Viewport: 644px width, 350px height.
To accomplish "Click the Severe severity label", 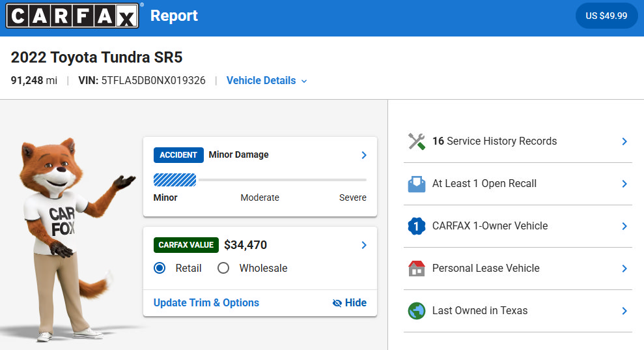I will 353,198.
